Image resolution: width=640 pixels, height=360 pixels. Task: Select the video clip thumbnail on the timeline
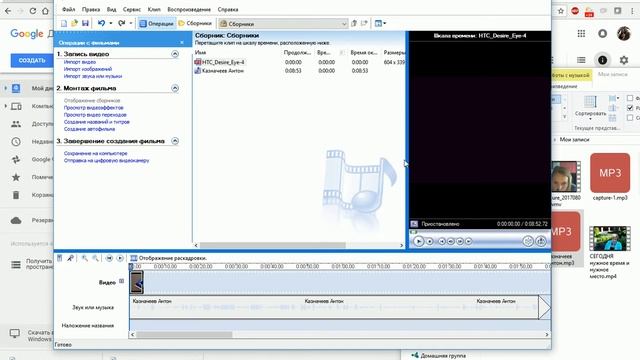[x=137, y=282]
